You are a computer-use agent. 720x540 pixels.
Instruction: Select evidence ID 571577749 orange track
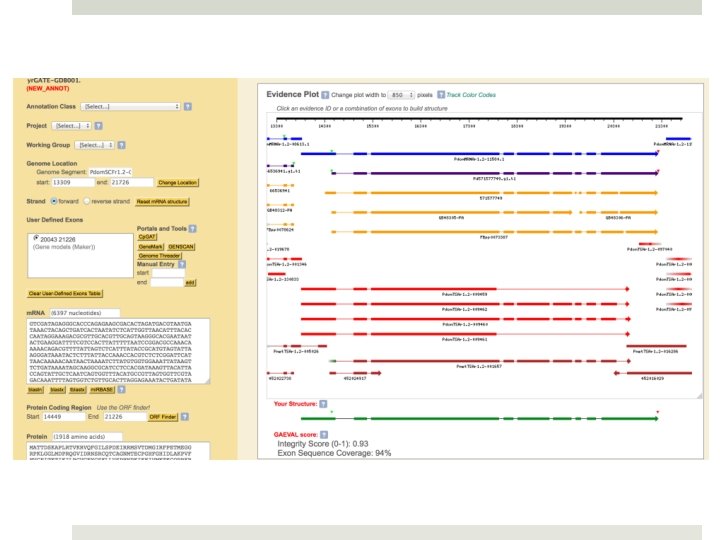click(x=491, y=193)
